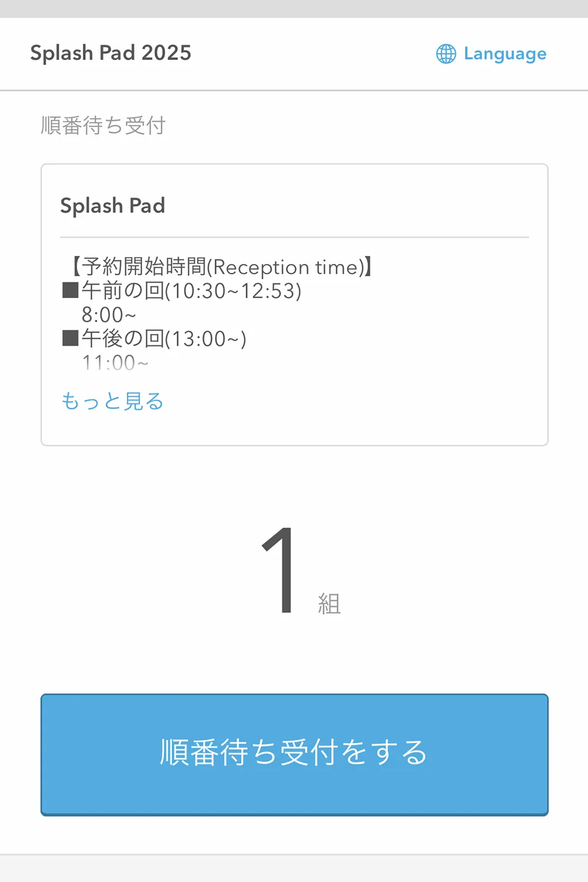Click the 8:00~ reception time text
588x882 pixels.
109,315
